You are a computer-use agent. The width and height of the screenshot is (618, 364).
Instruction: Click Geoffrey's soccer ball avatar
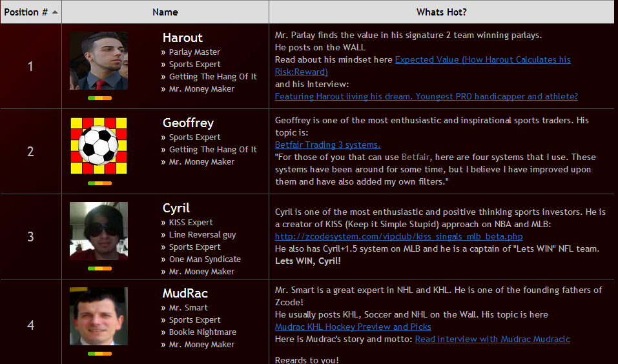99,146
